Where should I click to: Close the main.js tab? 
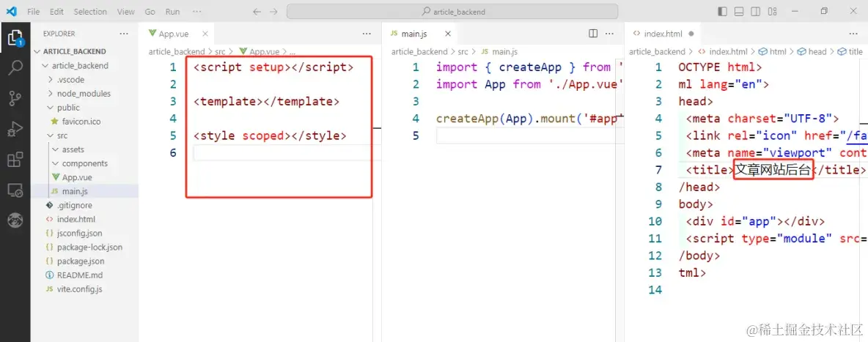(448, 34)
